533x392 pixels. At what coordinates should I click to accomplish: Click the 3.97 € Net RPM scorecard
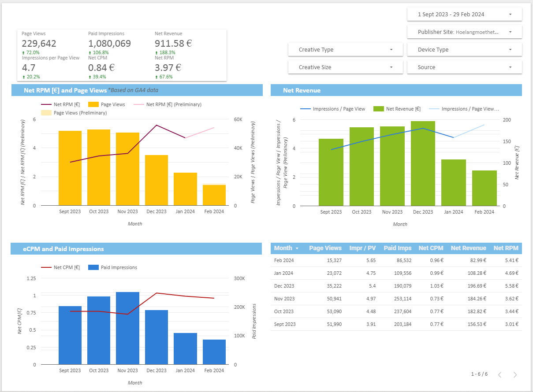[168, 68]
